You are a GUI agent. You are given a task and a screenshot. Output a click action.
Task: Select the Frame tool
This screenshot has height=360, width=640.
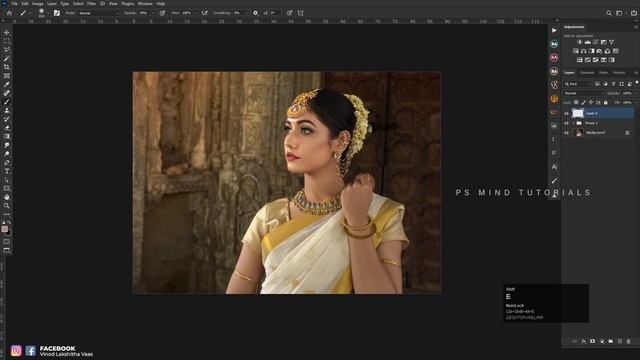coord(7,76)
